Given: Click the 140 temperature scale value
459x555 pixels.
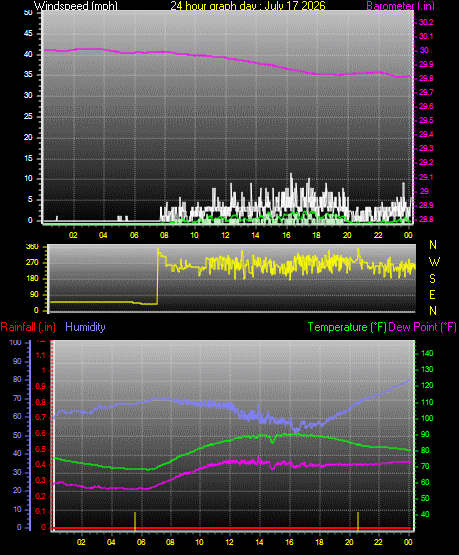Looking at the screenshot, I should click(427, 353).
